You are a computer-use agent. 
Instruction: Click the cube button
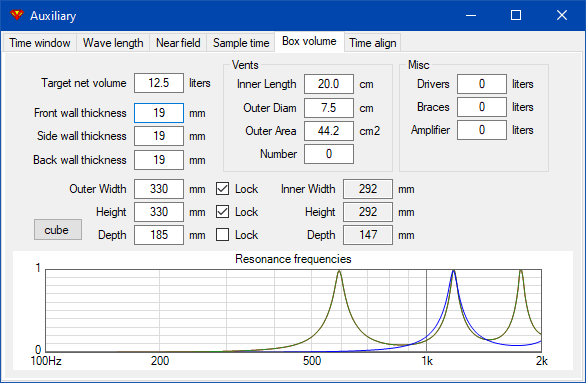(58, 230)
